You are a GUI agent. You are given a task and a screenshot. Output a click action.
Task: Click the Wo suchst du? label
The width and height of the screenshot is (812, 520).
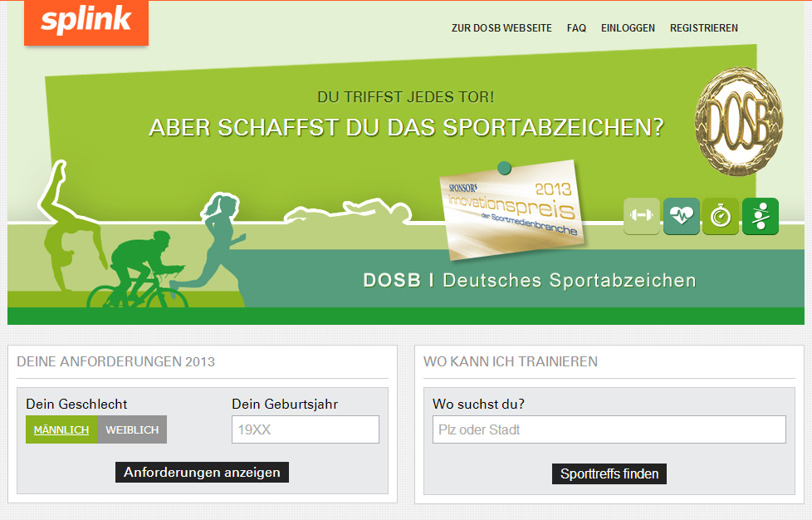click(478, 404)
